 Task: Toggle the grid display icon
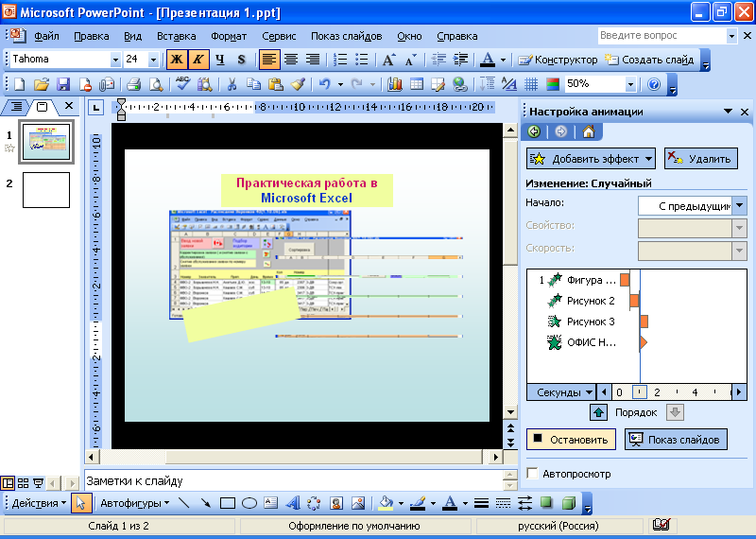[531, 84]
